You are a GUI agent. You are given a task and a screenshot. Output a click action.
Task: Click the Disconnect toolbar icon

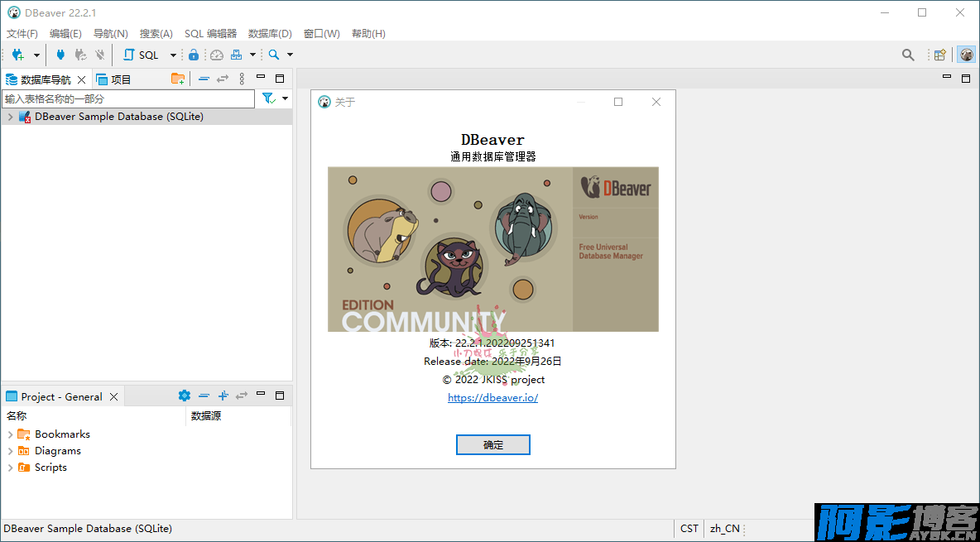[x=99, y=55]
